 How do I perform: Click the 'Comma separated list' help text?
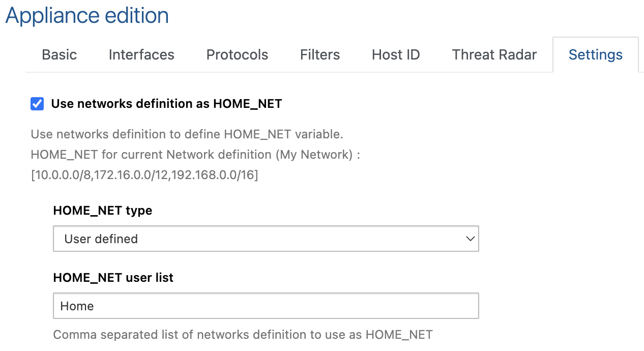tap(243, 335)
